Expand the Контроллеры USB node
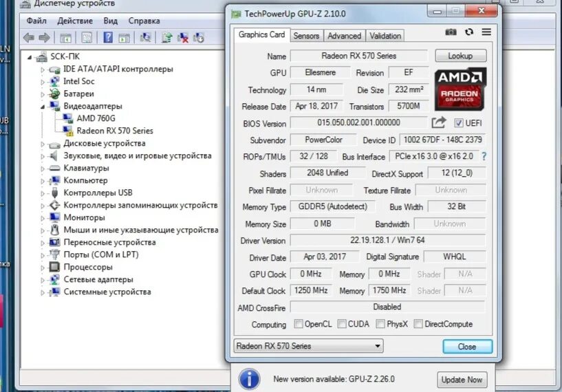The width and height of the screenshot is (562, 392). tap(42, 193)
